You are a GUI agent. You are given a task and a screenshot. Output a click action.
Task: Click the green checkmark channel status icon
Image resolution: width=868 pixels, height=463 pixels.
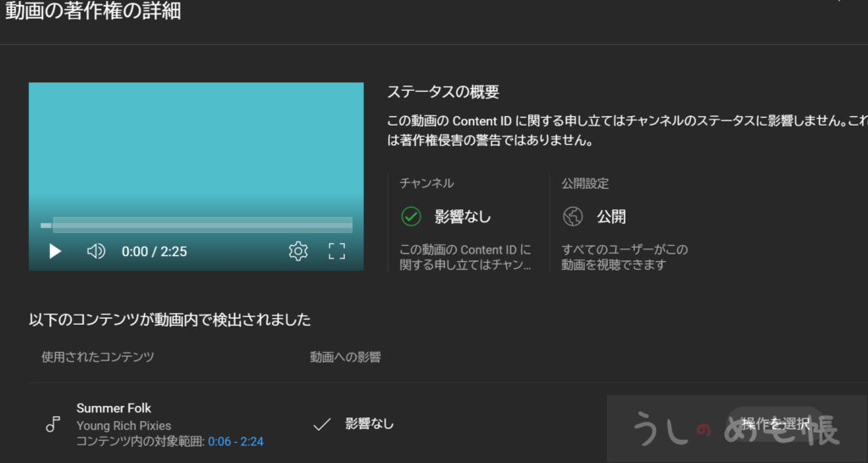[410, 216]
